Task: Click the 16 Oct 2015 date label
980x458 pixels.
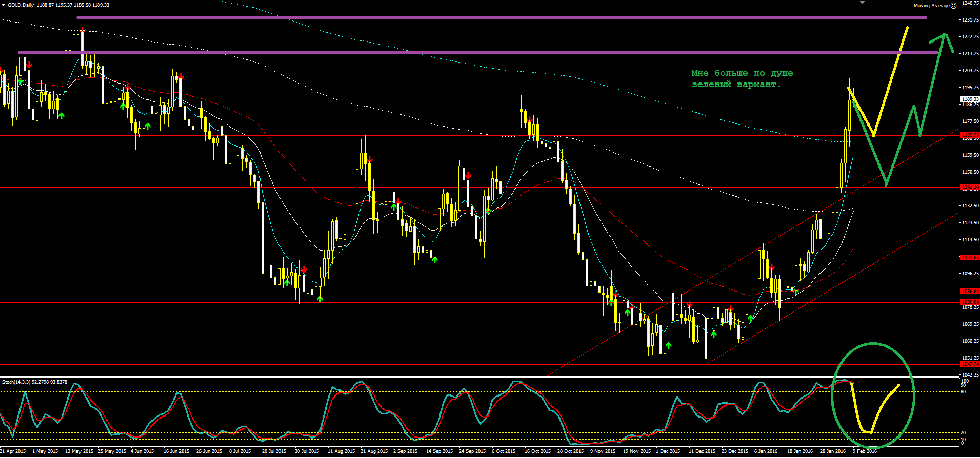Action: coord(537,451)
